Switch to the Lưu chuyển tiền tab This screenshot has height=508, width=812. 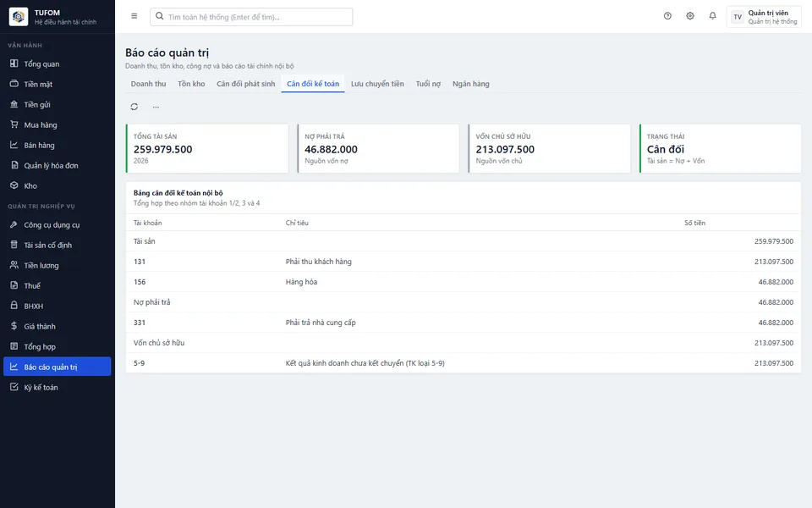click(x=377, y=84)
